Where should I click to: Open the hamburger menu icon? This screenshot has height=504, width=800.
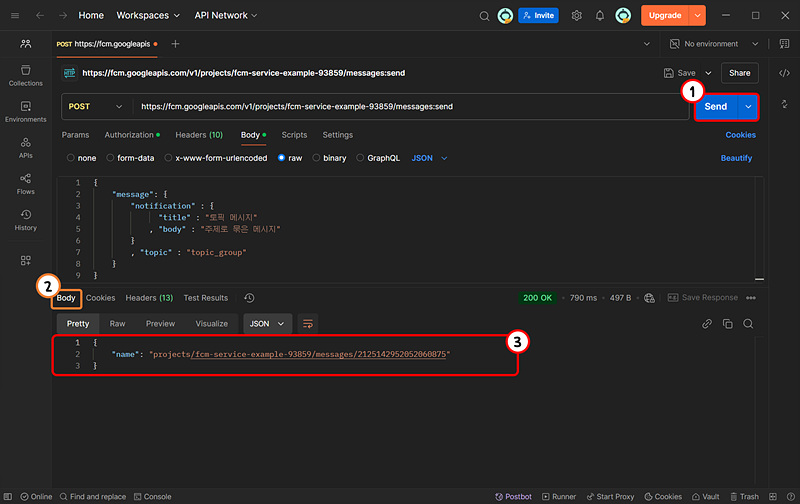(15, 15)
